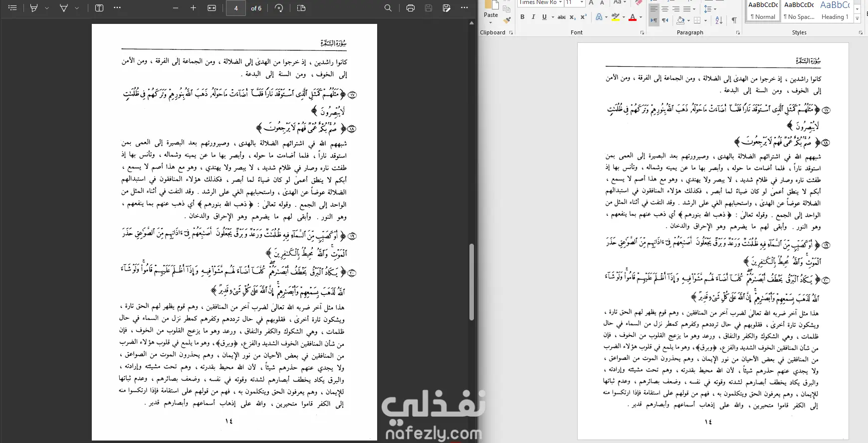Viewport: 868px width, 443px height.
Task: Click the Format Painter brush in Word
Action: (507, 20)
